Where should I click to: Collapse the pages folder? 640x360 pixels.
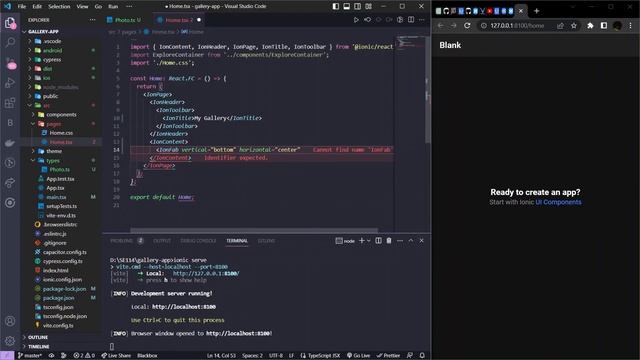tap(53, 124)
